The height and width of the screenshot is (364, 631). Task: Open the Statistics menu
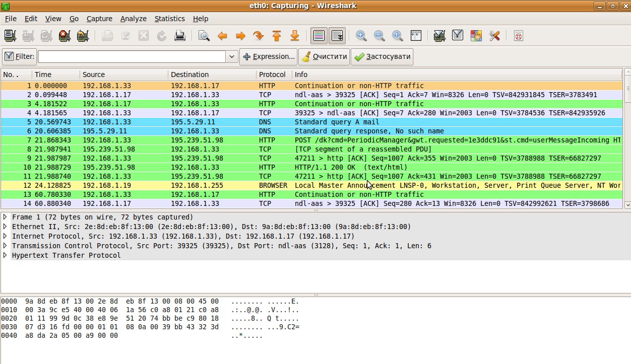tap(169, 19)
